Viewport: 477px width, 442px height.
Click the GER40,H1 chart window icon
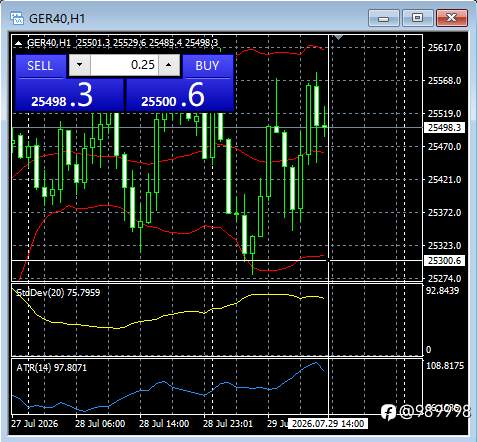[17, 18]
